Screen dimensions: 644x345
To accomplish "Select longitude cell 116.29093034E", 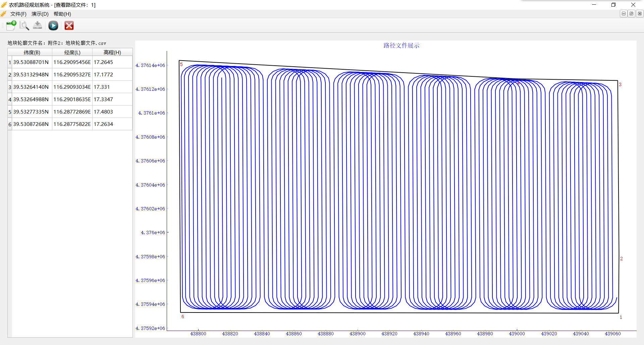I will click(x=72, y=87).
